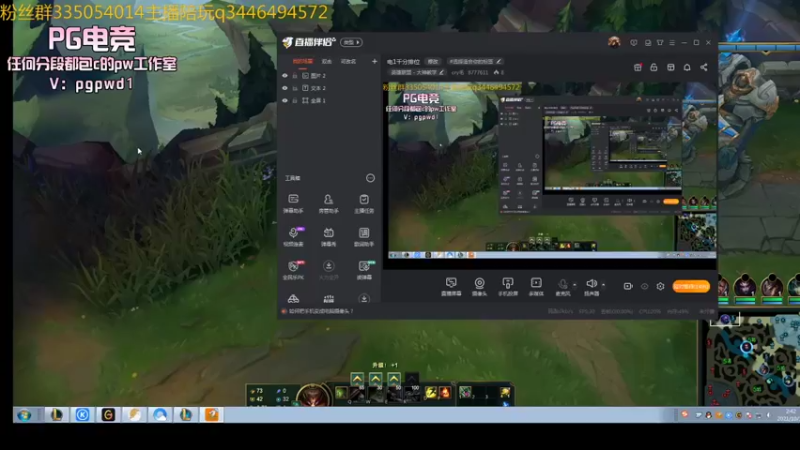This screenshot has height=450, width=800.
Task: Toggle visibility of the 图片 2 source
Action: pyautogui.click(x=285, y=76)
